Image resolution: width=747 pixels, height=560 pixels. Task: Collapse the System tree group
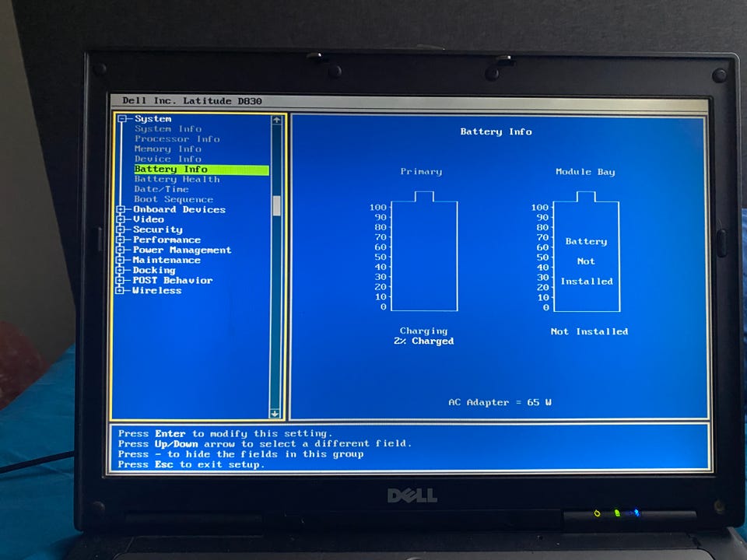122,118
